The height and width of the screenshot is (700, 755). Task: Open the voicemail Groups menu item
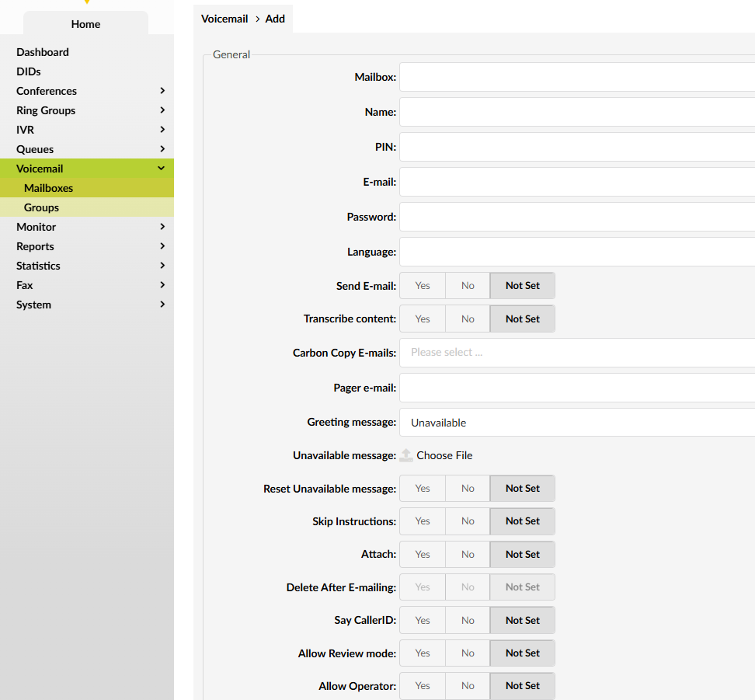41,207
